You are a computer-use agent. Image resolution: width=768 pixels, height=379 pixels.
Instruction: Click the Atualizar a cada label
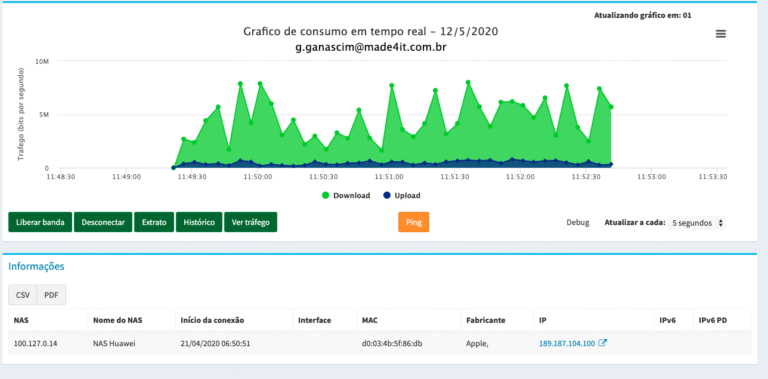635,222
